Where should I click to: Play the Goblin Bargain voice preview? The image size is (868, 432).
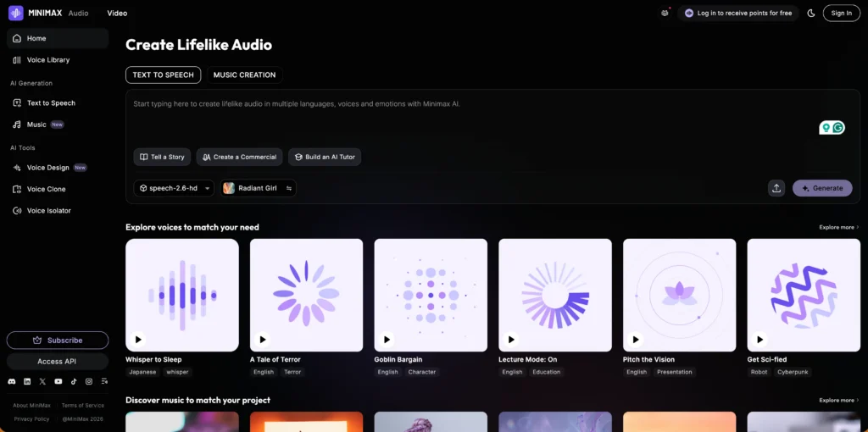click(387, 340)
